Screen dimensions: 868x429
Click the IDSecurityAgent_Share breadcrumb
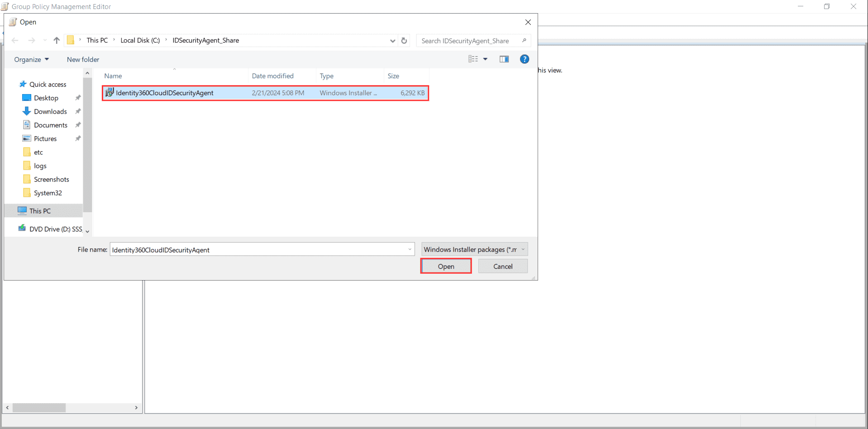[206, 40]
